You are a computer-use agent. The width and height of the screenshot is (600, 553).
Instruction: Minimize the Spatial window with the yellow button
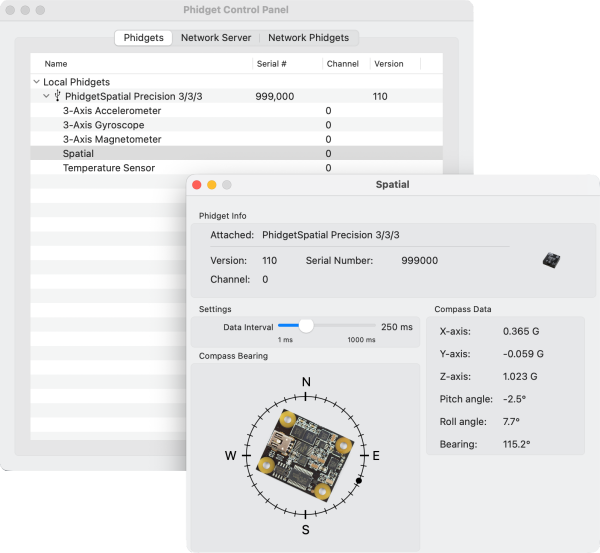click(x=212, y=185)
